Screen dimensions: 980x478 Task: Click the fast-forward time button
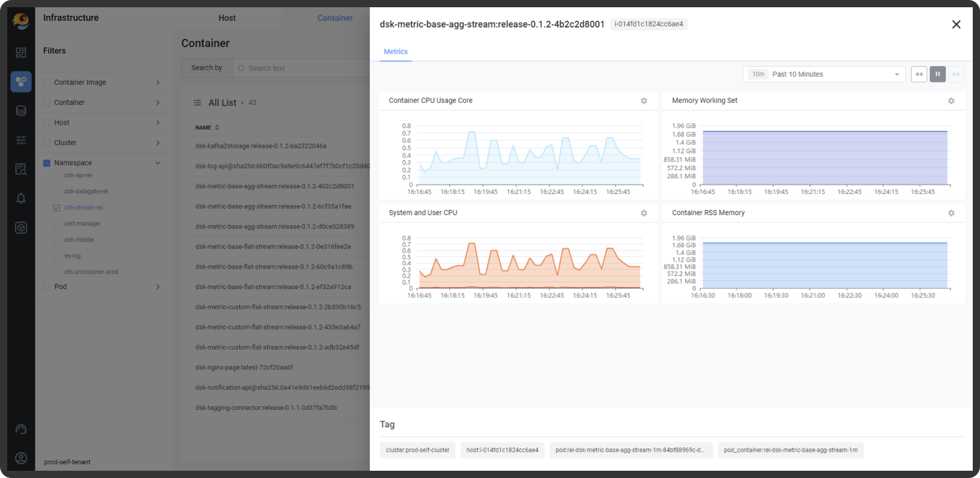tap(957, 74)
